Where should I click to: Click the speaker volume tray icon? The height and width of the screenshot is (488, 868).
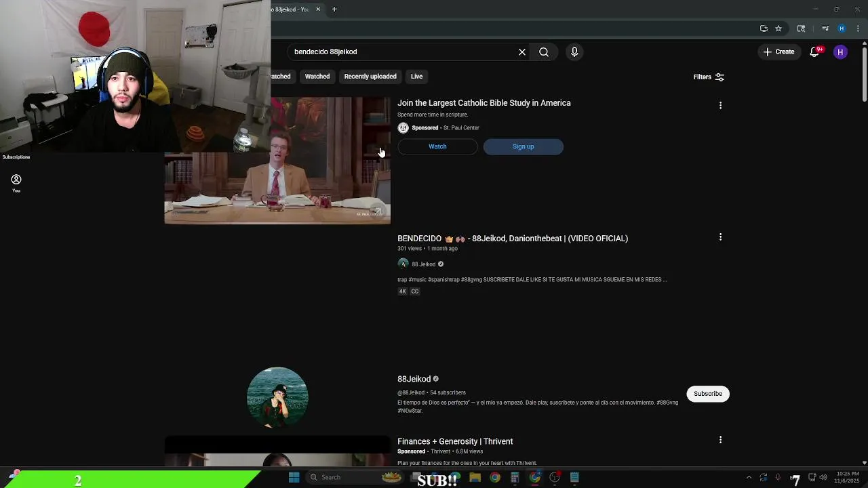823,477
